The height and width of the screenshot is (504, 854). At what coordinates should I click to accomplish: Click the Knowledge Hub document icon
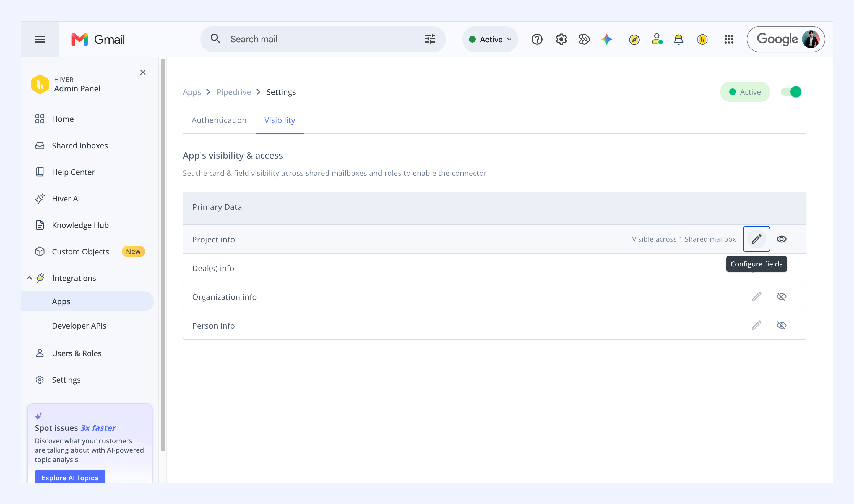pyautogui.click(x=40, y=225)
